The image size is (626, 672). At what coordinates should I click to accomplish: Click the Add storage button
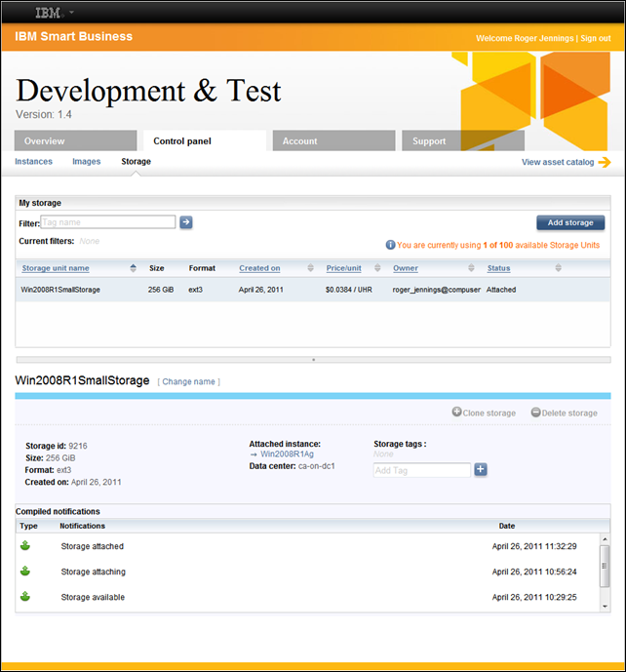pyautogui.click(x=570, y=222)
